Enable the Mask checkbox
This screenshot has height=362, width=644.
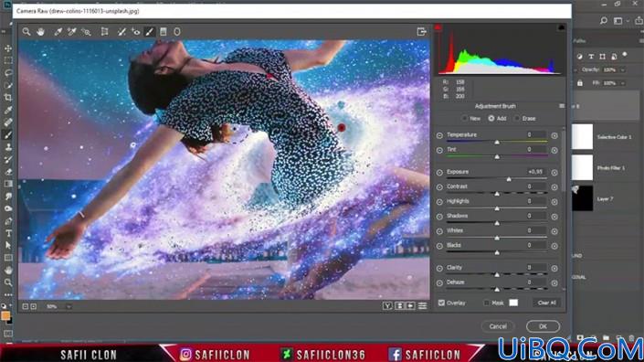487,303
